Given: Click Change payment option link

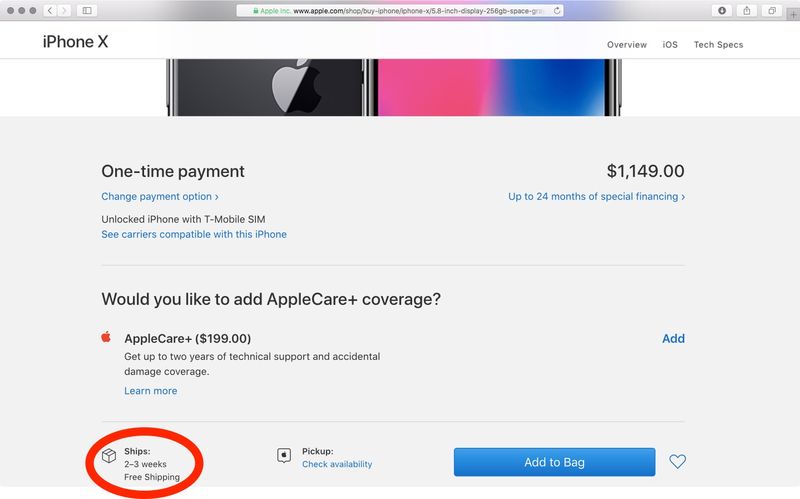Looking at the screenshot, I should [x=160, y=196].
